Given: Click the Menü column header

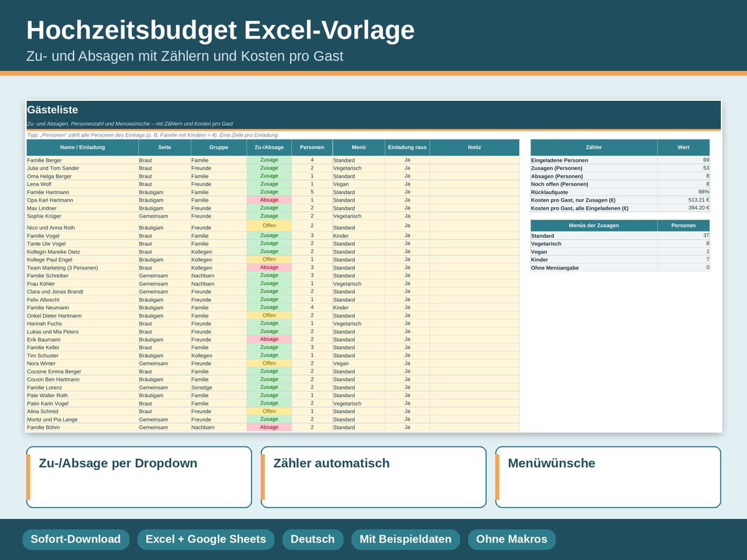Looking at the screenshot, I should (359, 147).
